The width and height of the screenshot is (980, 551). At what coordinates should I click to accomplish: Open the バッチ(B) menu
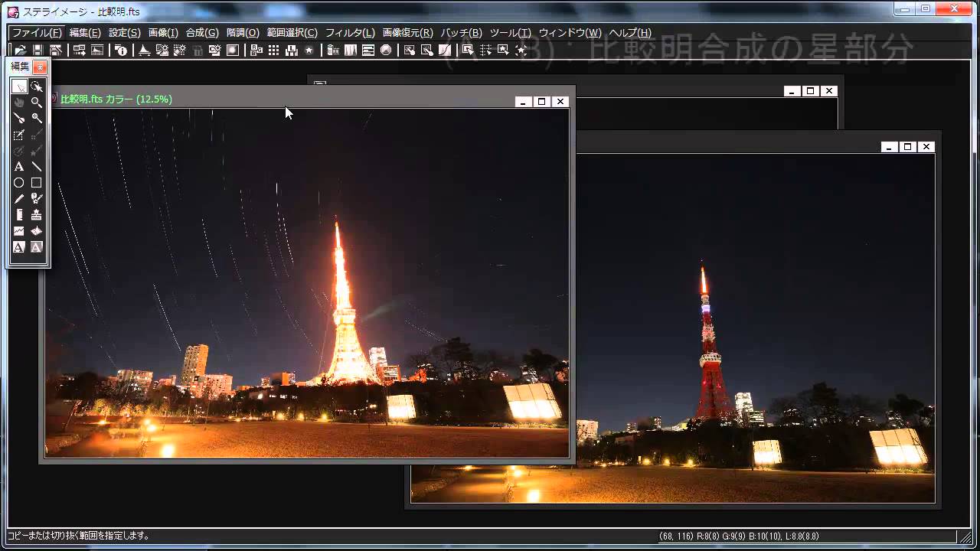click(x=461, y=33)
